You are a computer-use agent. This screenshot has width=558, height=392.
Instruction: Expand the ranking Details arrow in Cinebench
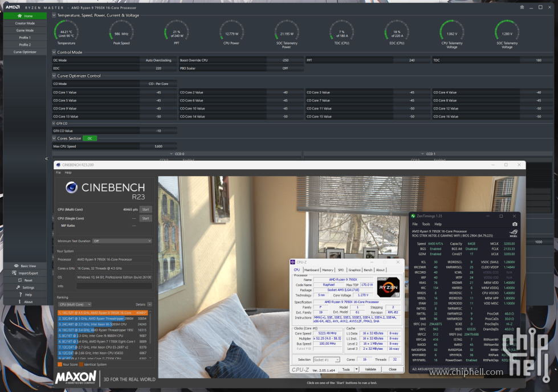coord(149,304)
